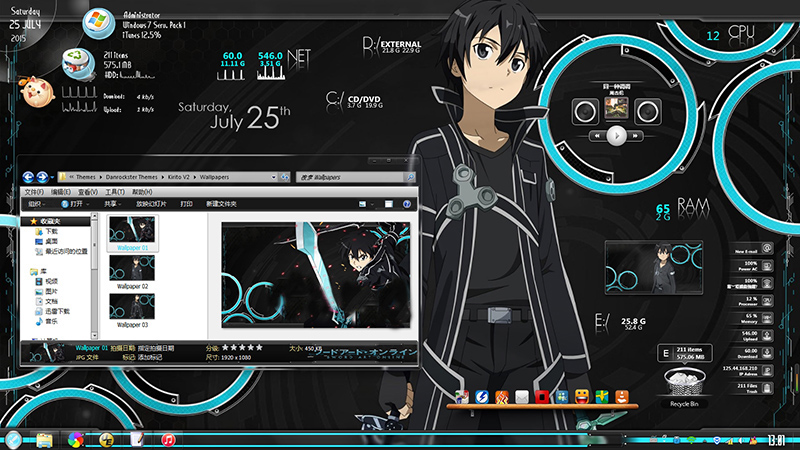Click the Windows logo orb widget
This screenshot has height=450, width=800.
[98, 23]
